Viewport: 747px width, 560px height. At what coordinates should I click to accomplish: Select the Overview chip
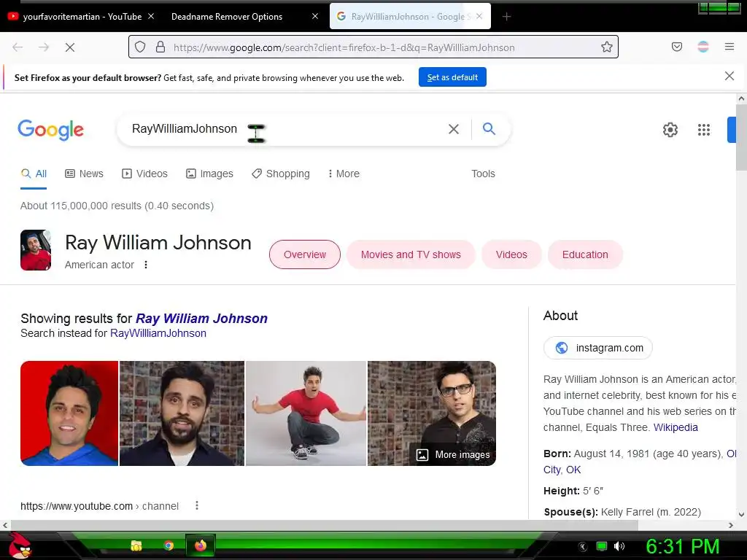tap(305, 254)
